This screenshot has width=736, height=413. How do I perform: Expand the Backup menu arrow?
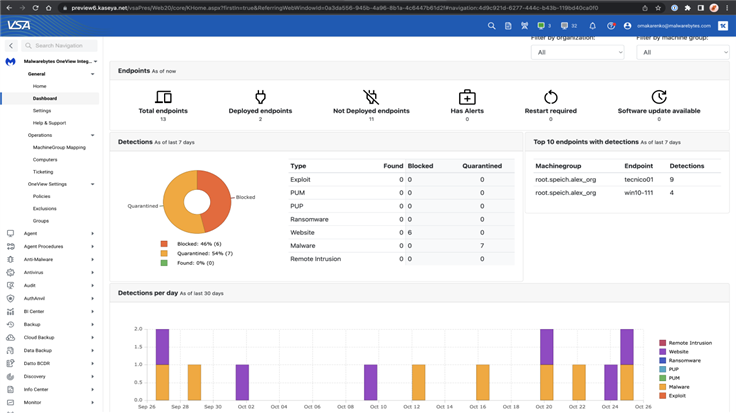[x=92, y=324]
